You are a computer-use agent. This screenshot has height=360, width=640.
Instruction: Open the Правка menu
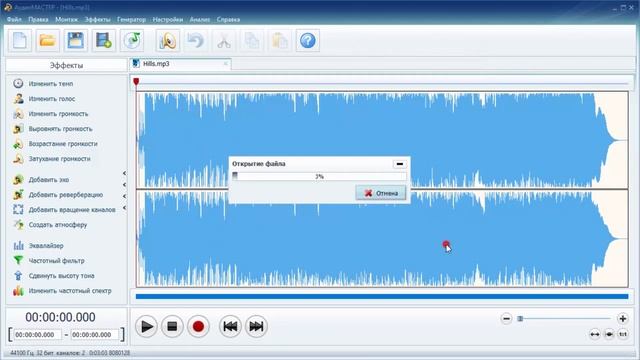point(38,19)
